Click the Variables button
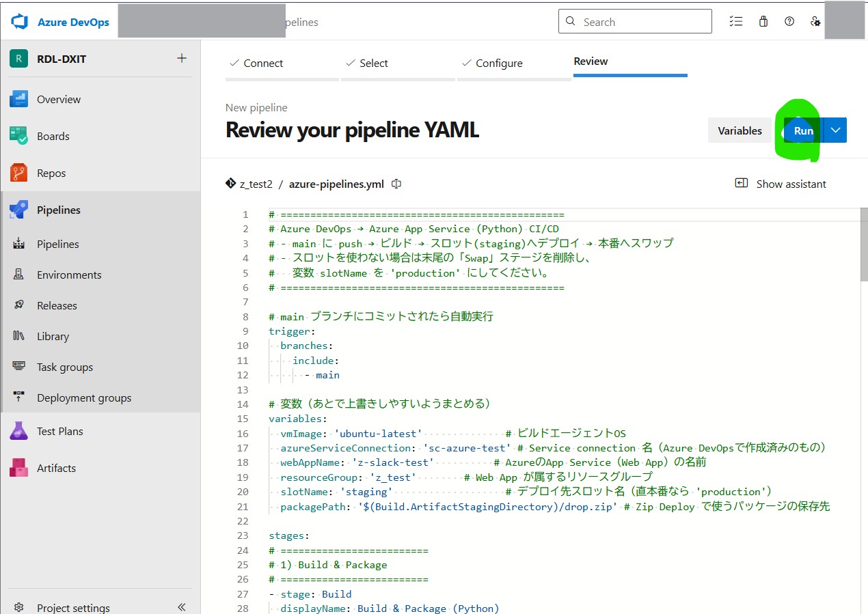 click(x=740, y=130)
